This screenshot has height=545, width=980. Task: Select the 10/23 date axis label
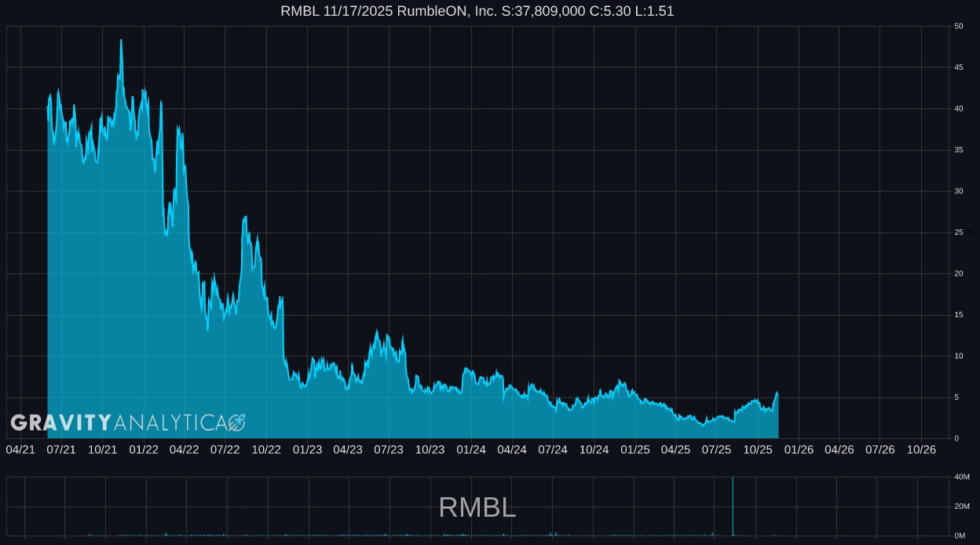[x=430, y=449]
